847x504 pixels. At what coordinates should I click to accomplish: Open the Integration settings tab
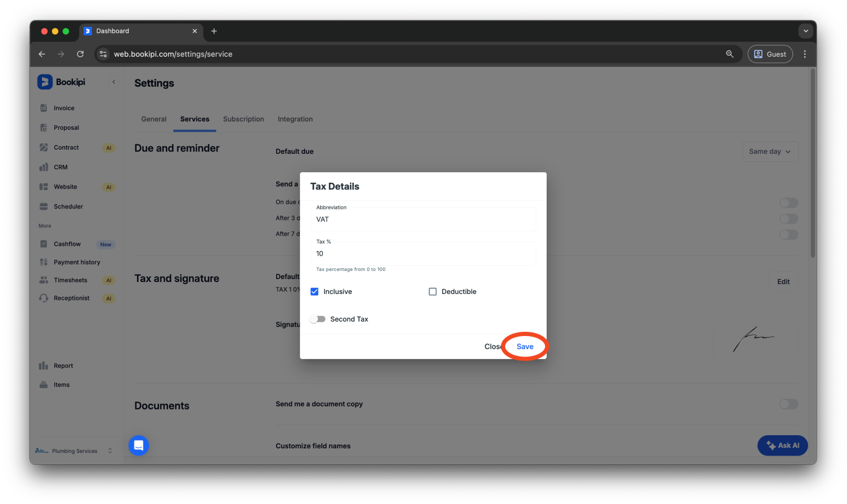pyautogui.click(x=295, y=119)
